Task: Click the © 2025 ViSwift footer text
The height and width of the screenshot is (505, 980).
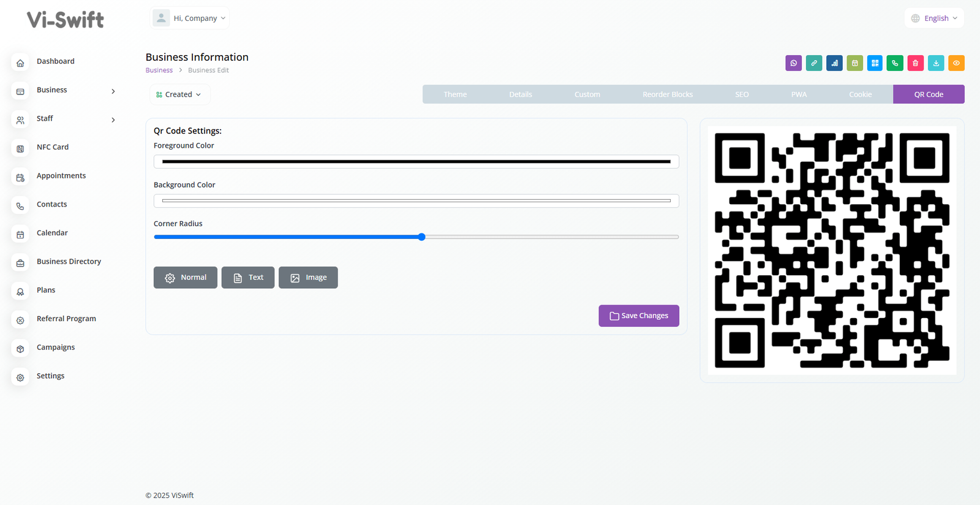Action: 170,495
